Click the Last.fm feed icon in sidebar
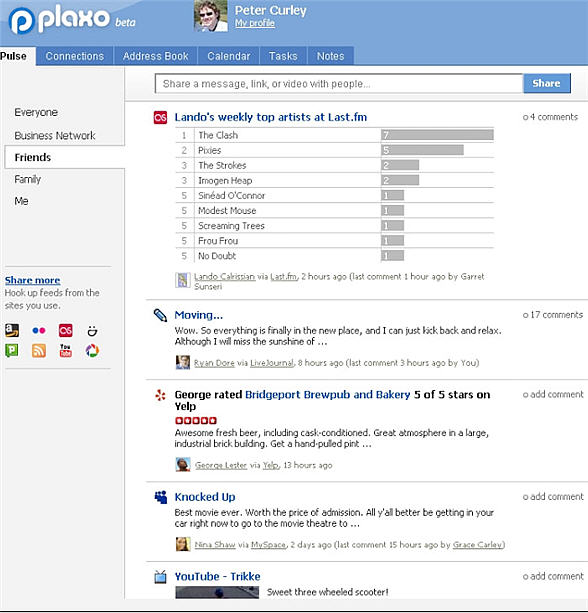The height and width of the screenshot is (613, 588). [65, 331]
